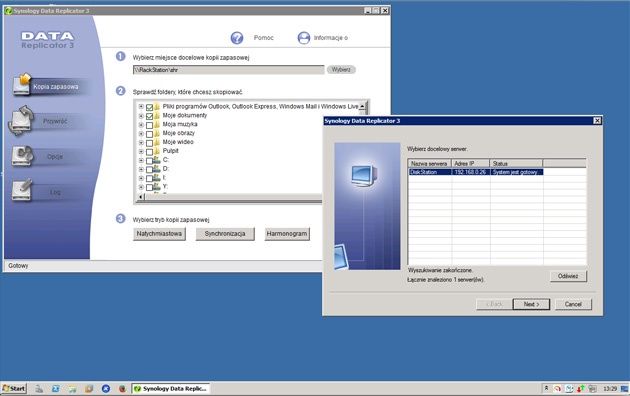Screen dimensions: 630x396
Task: Click the Pomoc help question-mark icon
Action: tap(237, 38)
